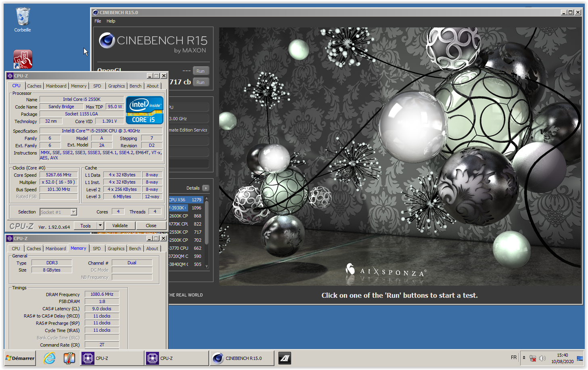This screenshot has height=370, width=588.
Task: Select the Caches tab in lower CPU-Z window
Action: click(x=34, y=249)
